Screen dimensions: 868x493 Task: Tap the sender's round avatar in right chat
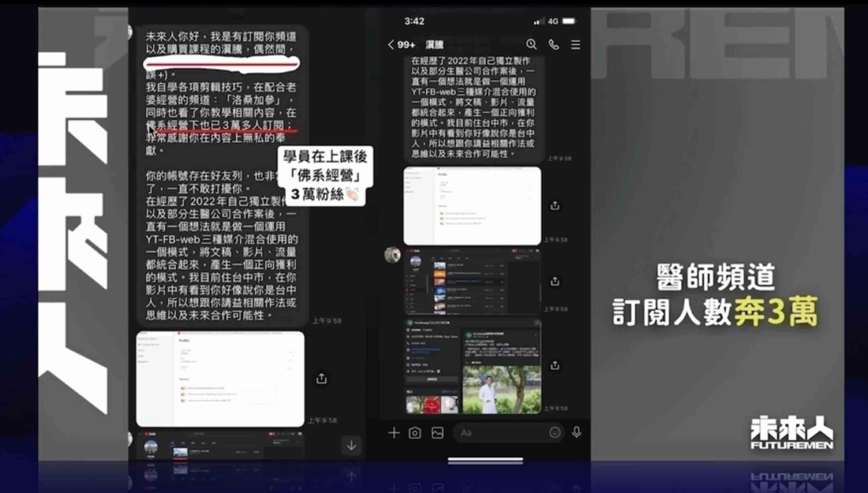pyautogui.click(x=392, y=255)
